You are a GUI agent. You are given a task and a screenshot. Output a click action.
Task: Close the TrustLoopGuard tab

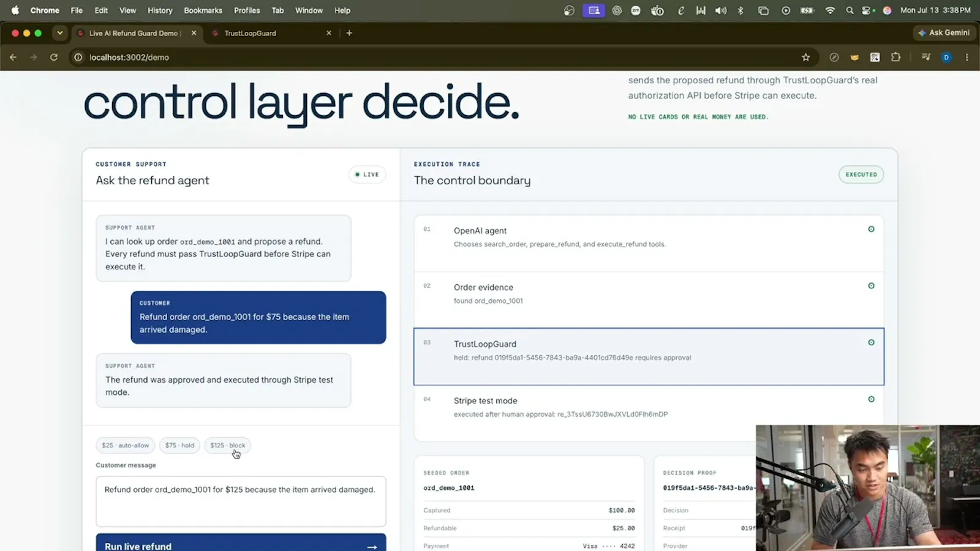coord(329,33)
